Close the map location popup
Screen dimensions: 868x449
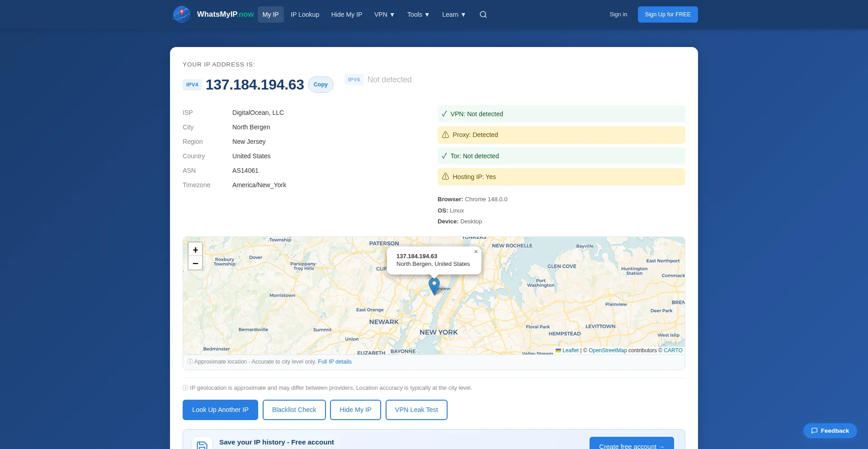[476, 252]
